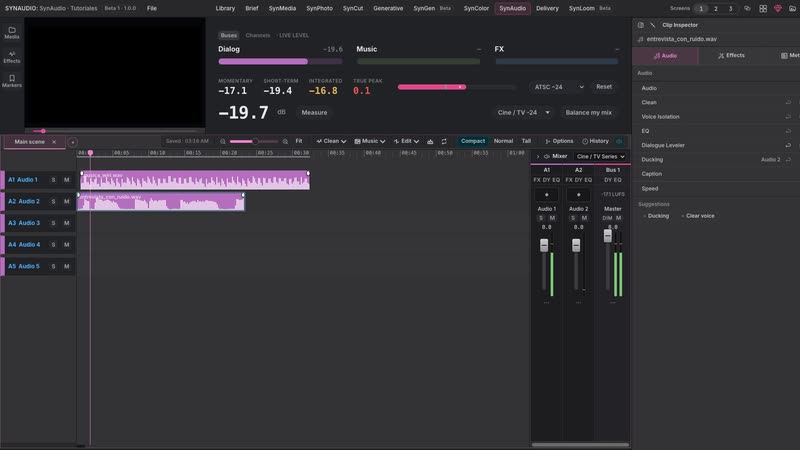Screen dimensions: 800x450
Task: Toggle DIM on the Master mixer channel
Action: pyautogui.click(x=607, y=218)
